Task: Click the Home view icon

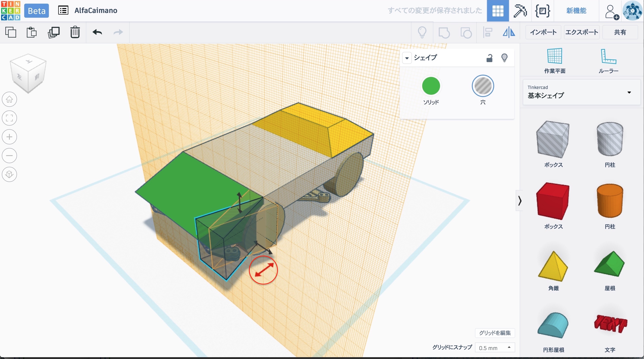Action: click(x=9, y=99)
